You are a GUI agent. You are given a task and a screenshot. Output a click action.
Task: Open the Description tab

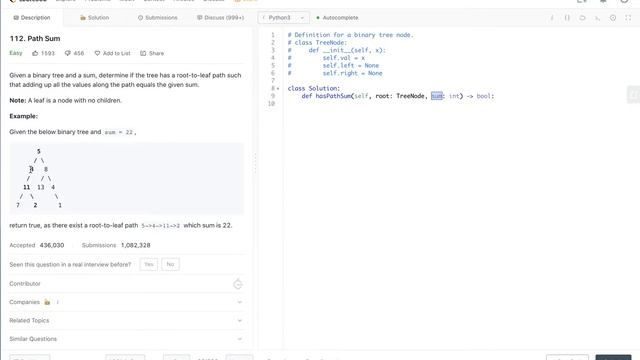(32, 18)
